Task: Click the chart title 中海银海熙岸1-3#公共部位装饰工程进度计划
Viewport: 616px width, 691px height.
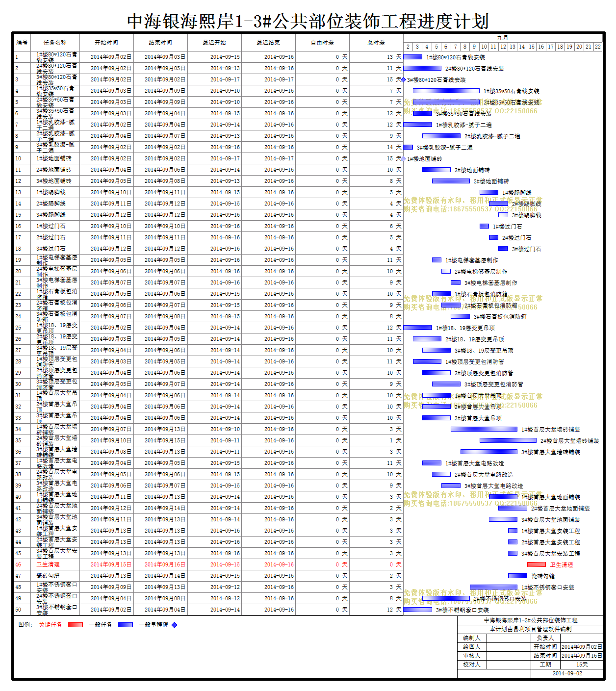Action: click(308, 21)
